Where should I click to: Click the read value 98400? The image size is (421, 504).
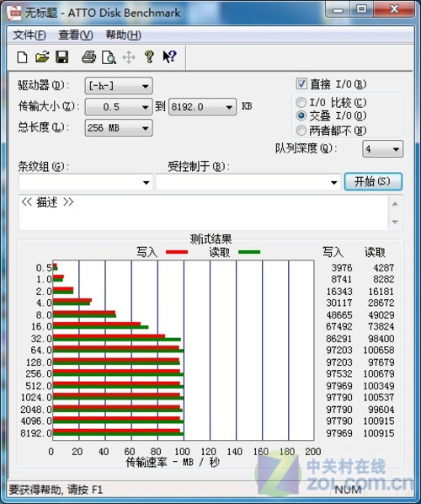[x=381, y=339]
